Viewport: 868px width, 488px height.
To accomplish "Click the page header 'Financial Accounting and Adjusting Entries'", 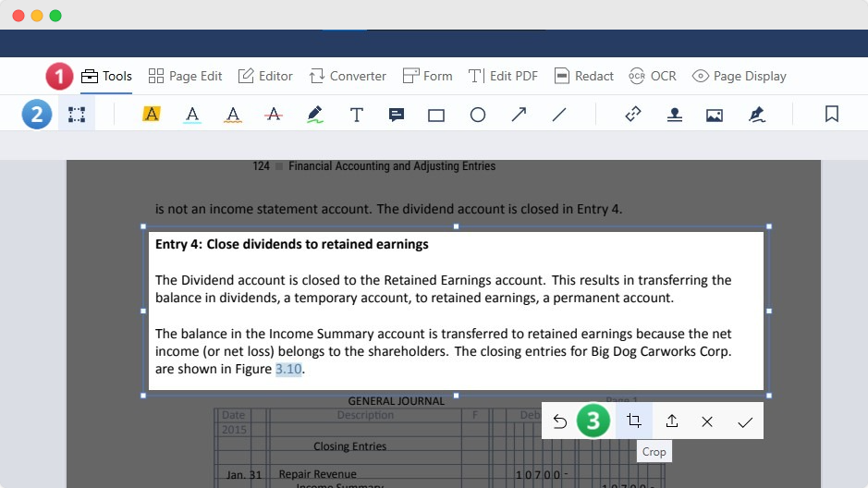I will pos(392,166).
